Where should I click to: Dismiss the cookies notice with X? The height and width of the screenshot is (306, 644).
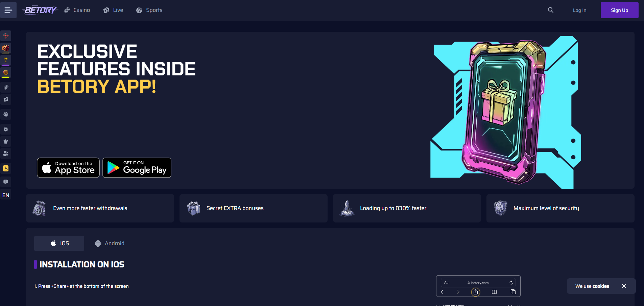tap(624, 286)
